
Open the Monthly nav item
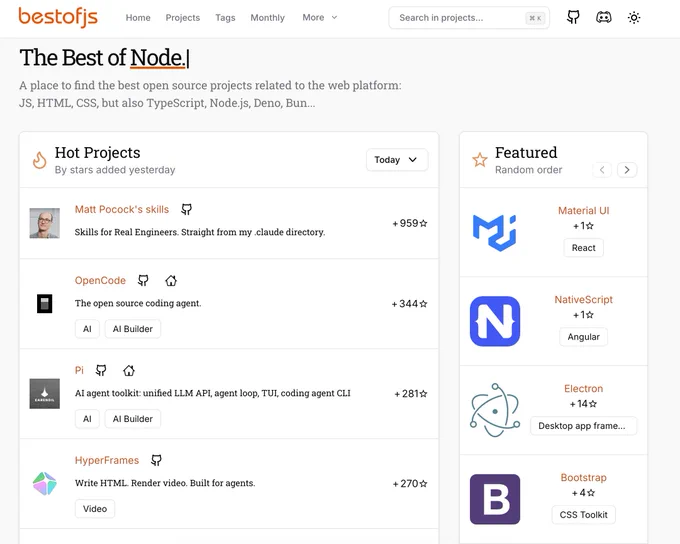pyautogui.click(x=268, y=18)
